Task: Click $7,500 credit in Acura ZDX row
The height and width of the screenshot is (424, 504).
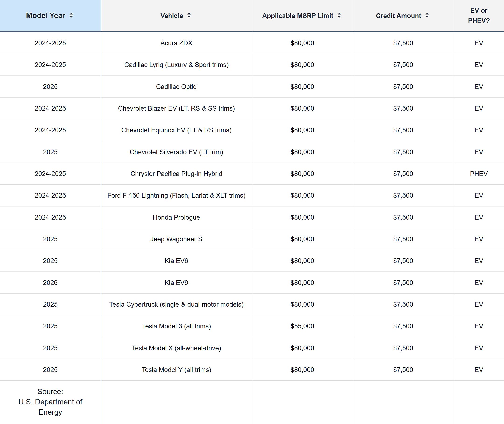Action: [x=403, y=43]
